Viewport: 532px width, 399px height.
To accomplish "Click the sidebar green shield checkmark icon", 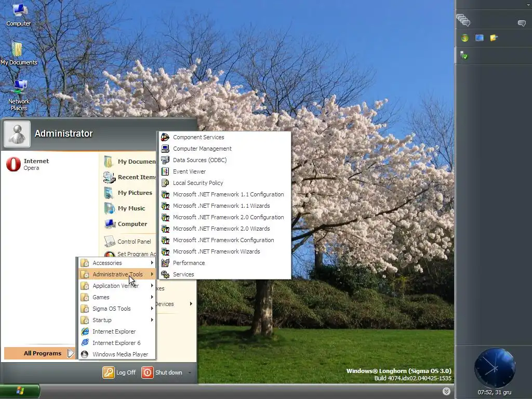I will [x=464, y=55].
